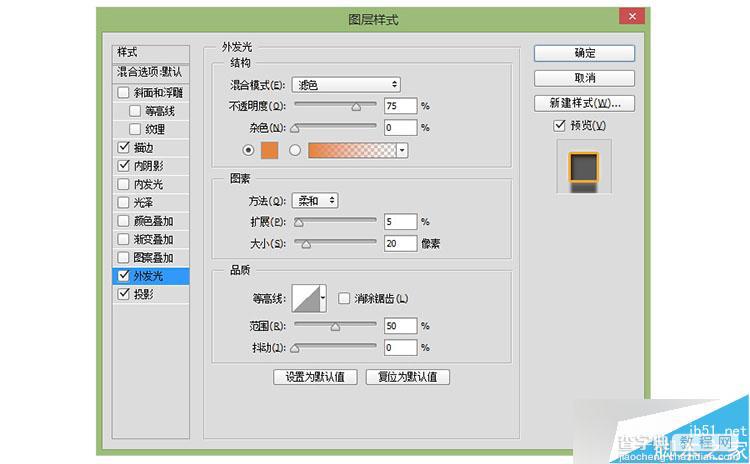Click the 扩展 slider handle
The image size is (750, 464).
[x=299, y=222]
